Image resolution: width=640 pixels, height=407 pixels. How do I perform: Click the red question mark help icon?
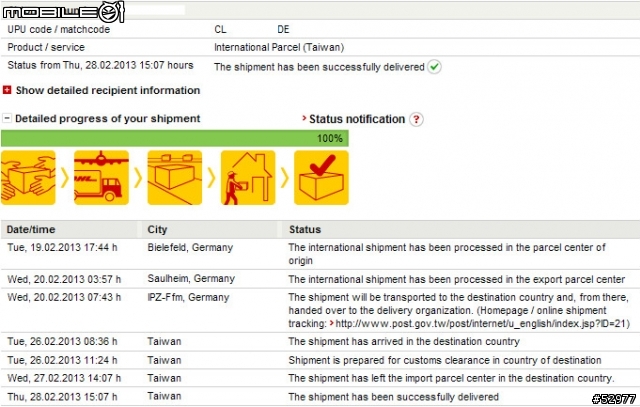[x=416, y=119]
